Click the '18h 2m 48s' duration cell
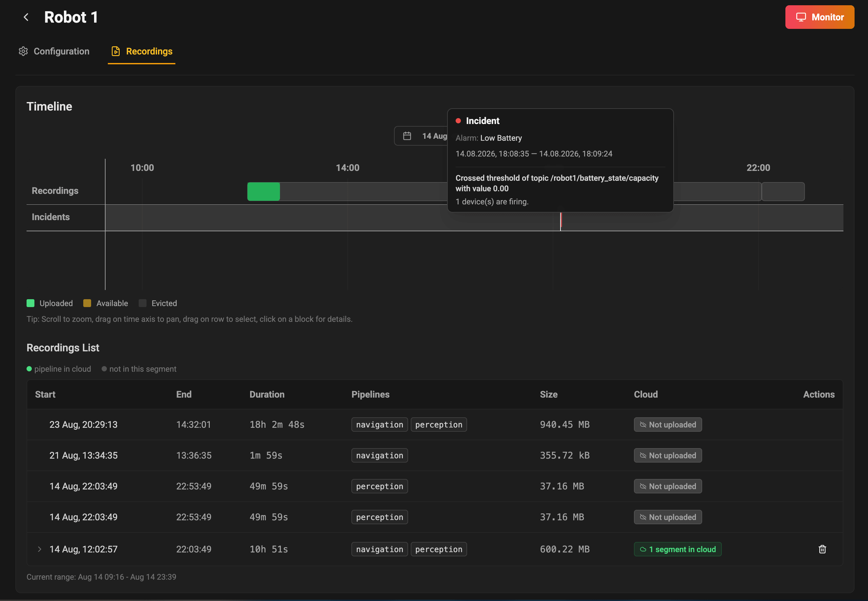The image size is (868, 601). pos(277,425)
